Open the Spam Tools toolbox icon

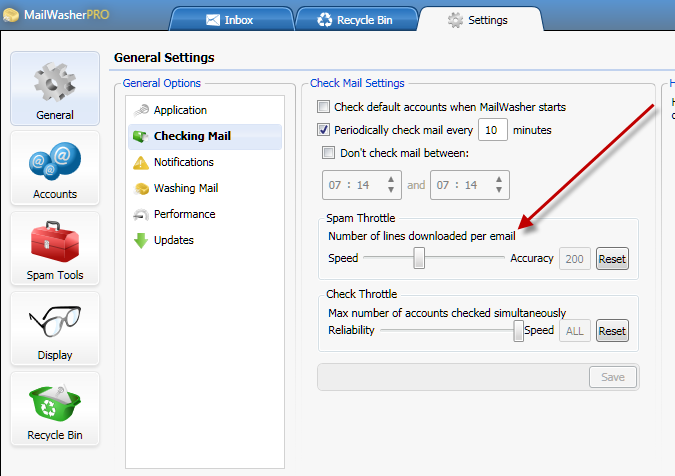(x=55, y=241)
